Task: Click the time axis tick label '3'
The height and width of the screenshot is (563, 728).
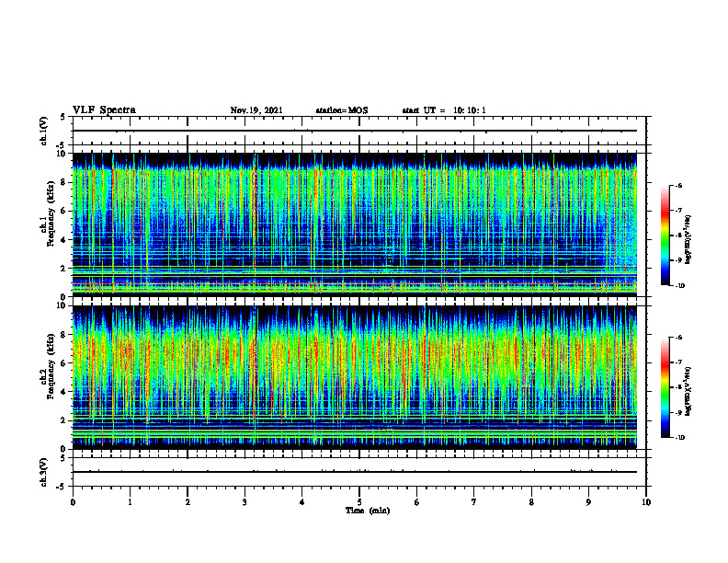Action: [x=245, y=502]
